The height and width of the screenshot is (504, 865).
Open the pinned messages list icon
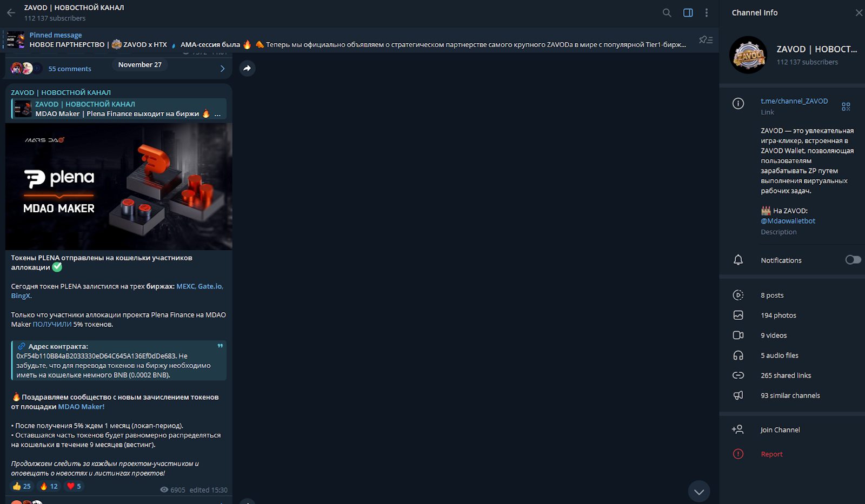coord(706,40)
